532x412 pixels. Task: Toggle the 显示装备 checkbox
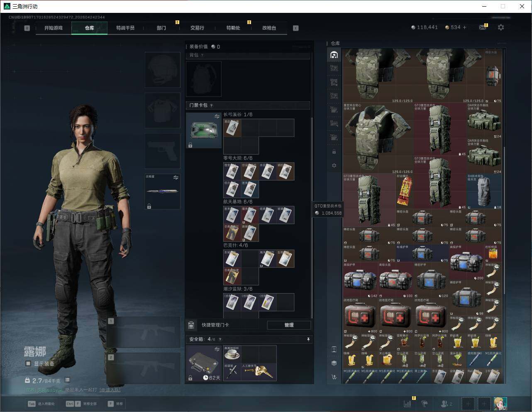pyautogui.click(x=28, y=363)
